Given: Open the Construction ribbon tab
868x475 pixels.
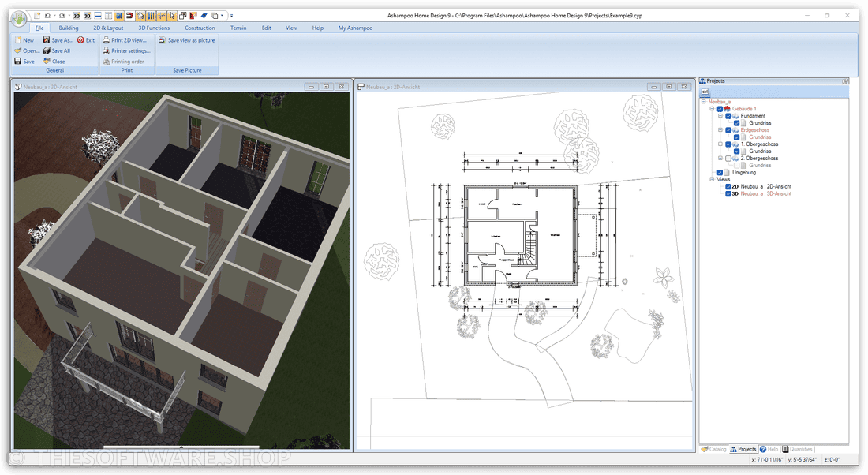Looking at the screenshot, I should click(x=200, y=28).
